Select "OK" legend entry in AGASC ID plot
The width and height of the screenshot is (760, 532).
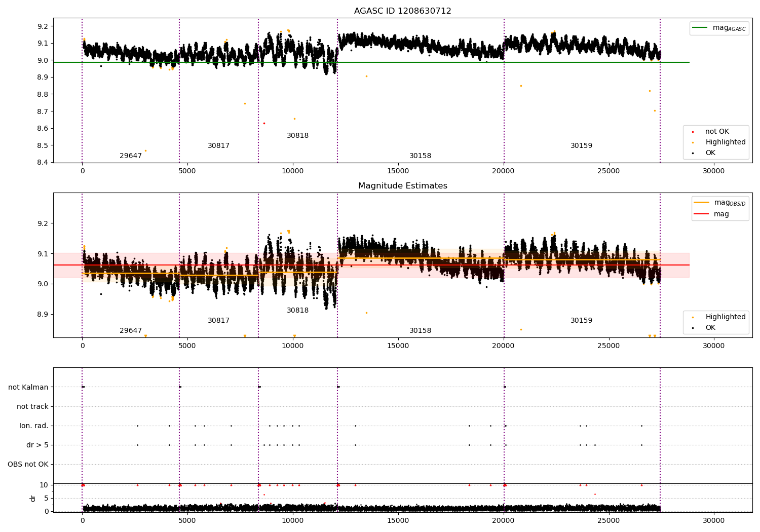click(x=710, y=153)
